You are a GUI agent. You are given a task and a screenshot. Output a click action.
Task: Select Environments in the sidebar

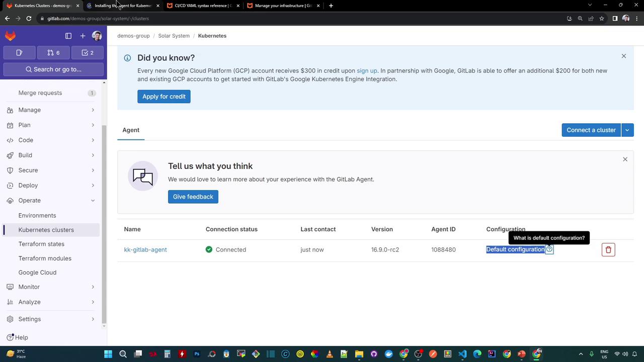(52, 215)
